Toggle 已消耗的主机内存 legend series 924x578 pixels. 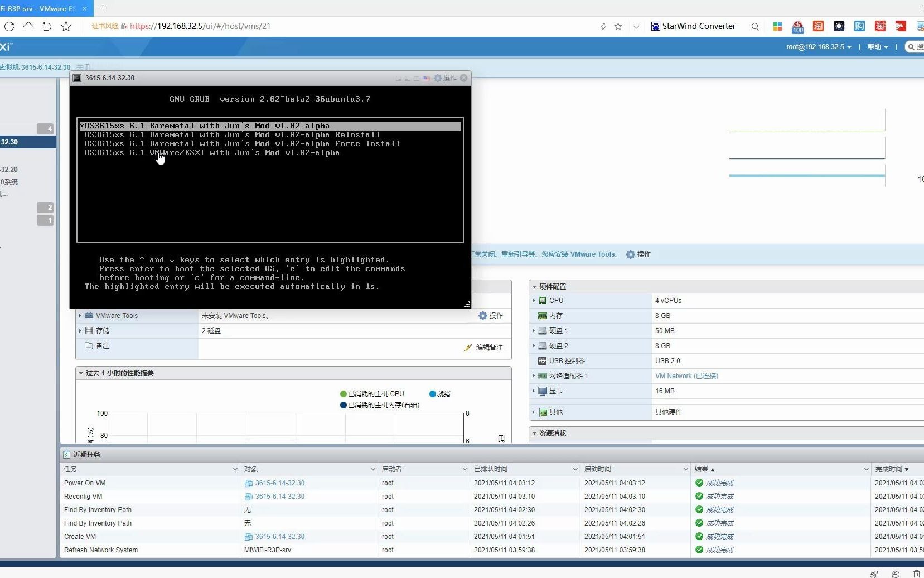click(379, 405)
